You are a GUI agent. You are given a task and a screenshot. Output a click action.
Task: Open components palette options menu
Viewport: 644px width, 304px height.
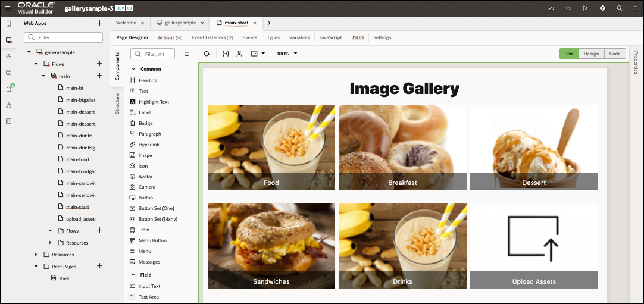point(186,54)
